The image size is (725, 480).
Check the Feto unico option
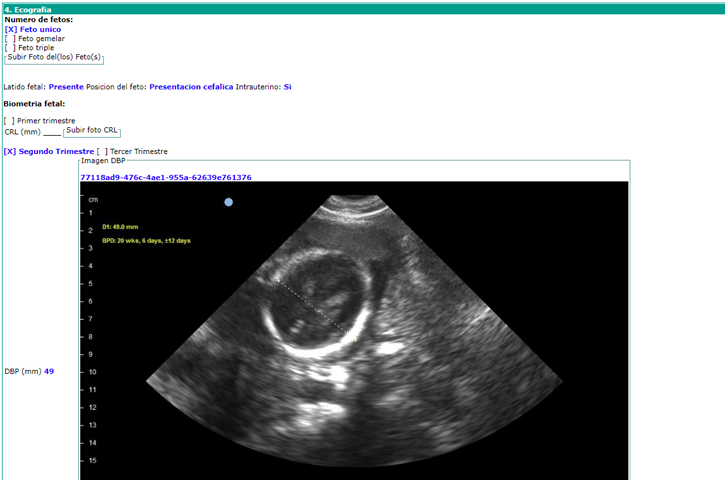[x=10, y=30]
